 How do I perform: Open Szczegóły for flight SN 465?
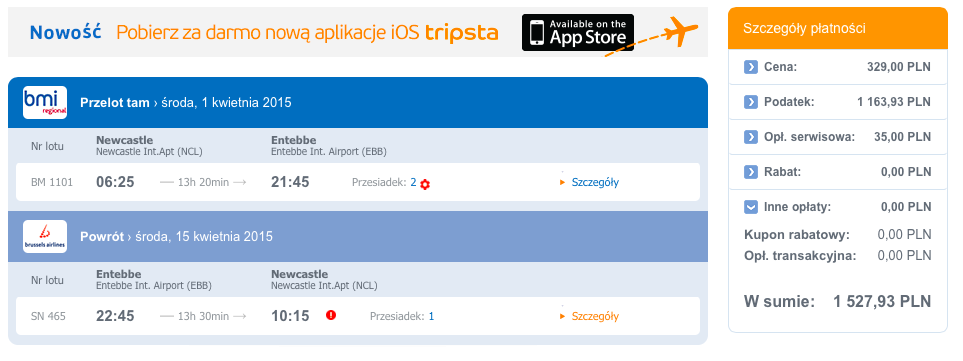point(595,317)
